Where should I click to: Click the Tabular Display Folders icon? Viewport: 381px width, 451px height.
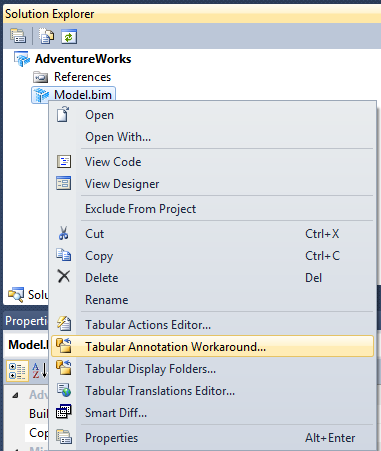[x=64, y=368]
